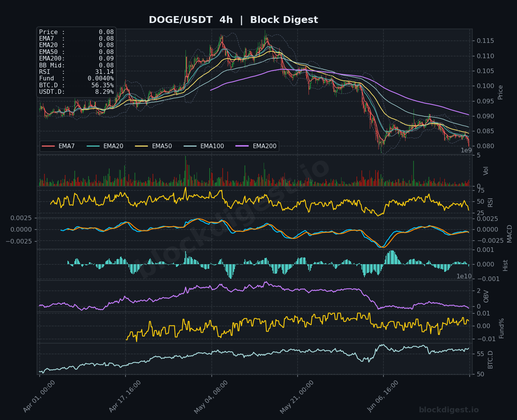Screen dimensions: 517x420
Task: Click the 1e10 OBV scale note
Action: (x=464, y=276)
